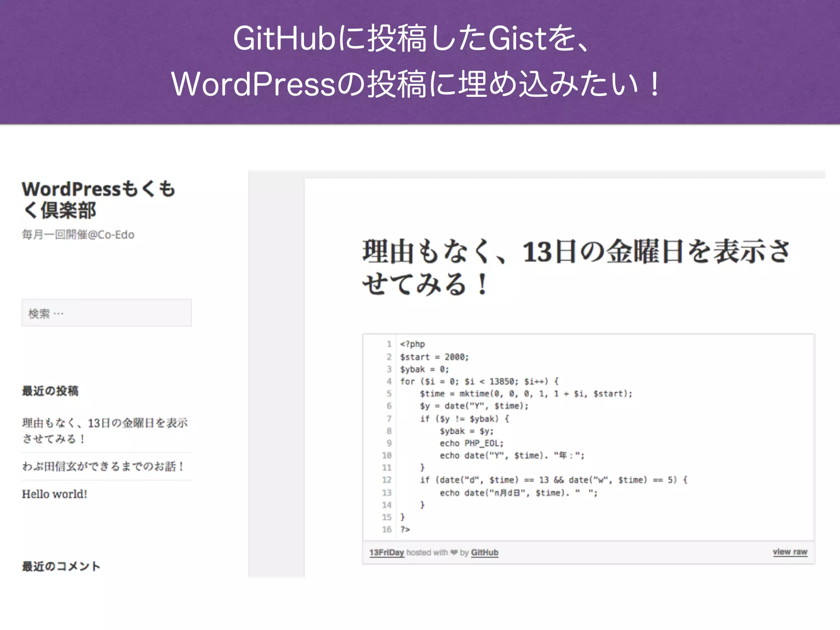Open the Hello world! post link
This screenshot has height=630, width=840.
coord(55,494)
